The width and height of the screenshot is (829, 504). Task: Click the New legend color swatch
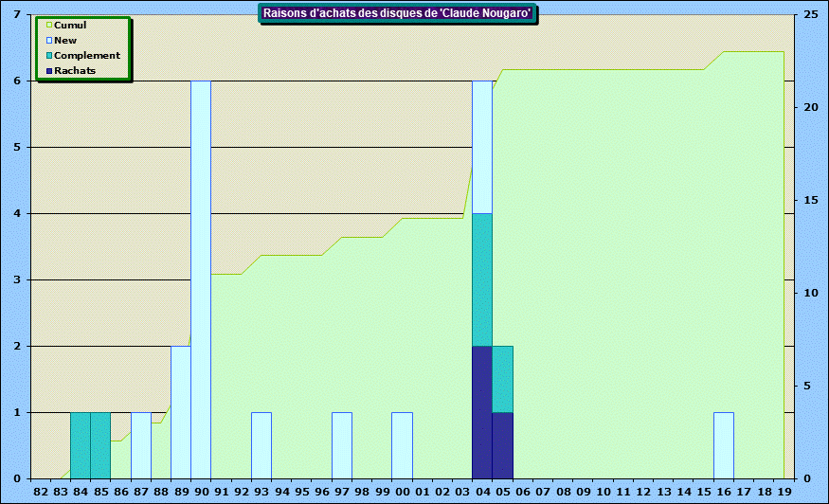click(x=49, y=41)
